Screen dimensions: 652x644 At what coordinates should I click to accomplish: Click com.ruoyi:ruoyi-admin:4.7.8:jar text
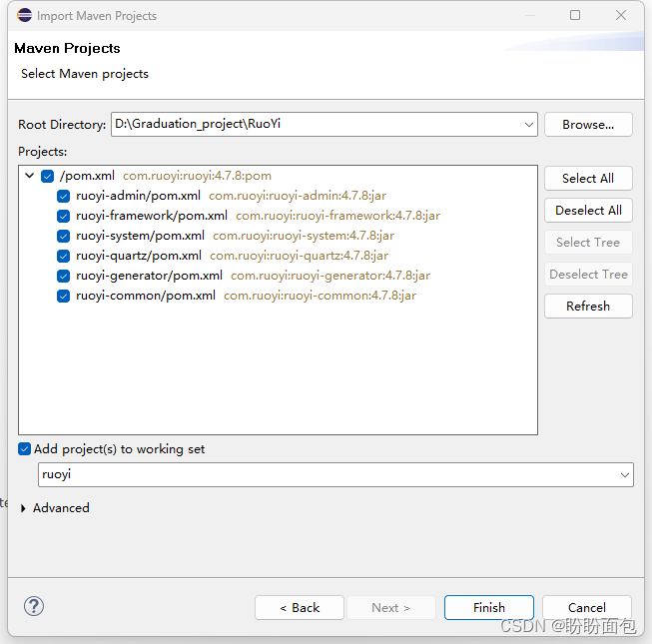(298, 196)
